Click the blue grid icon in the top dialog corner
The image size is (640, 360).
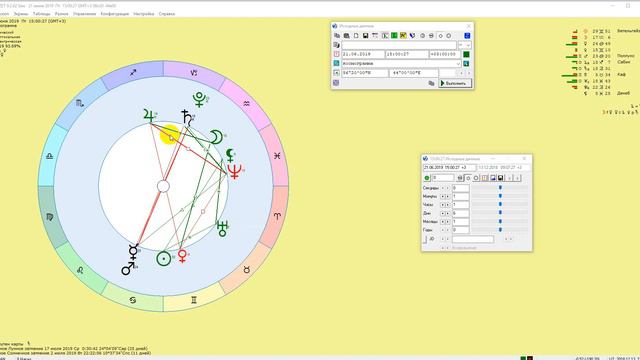[x=467, y=36]
